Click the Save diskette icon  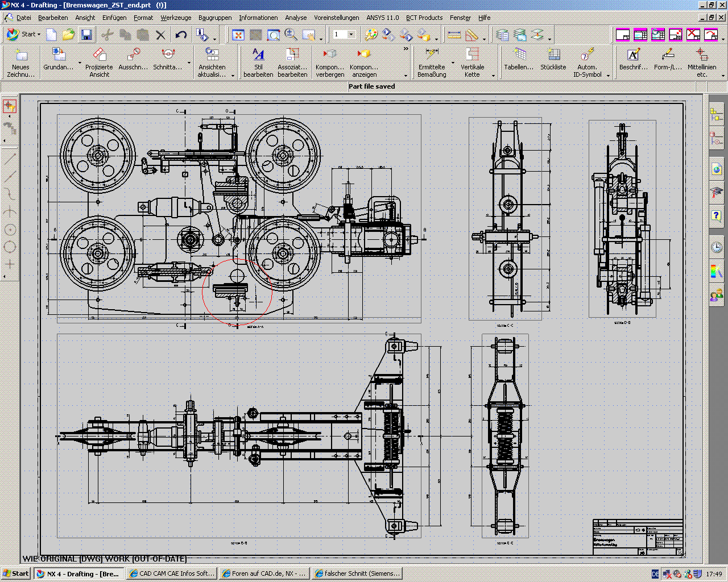click(86, 35)
